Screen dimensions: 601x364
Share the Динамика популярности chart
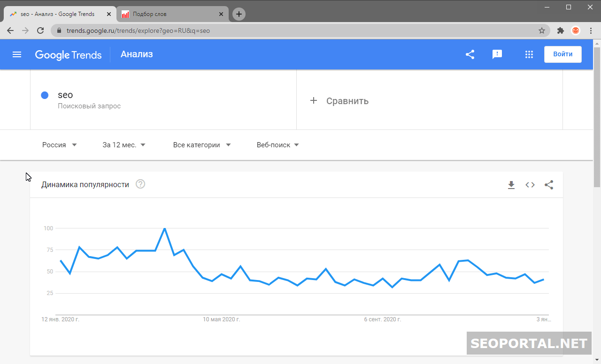(549, 185)
